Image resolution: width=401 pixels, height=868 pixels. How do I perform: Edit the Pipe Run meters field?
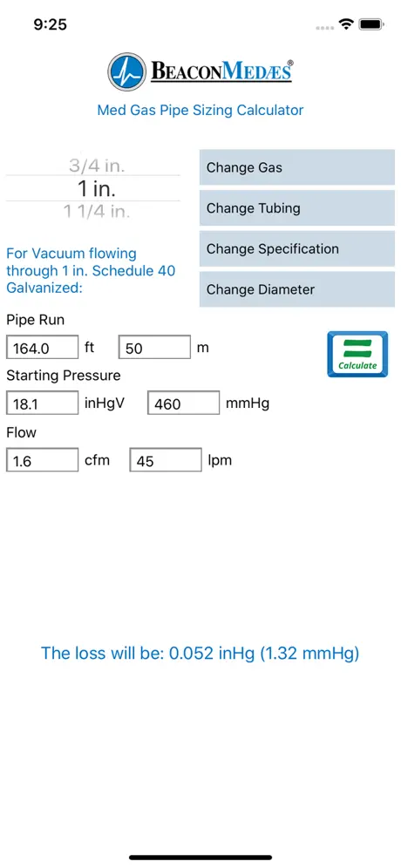pos(154,348)
